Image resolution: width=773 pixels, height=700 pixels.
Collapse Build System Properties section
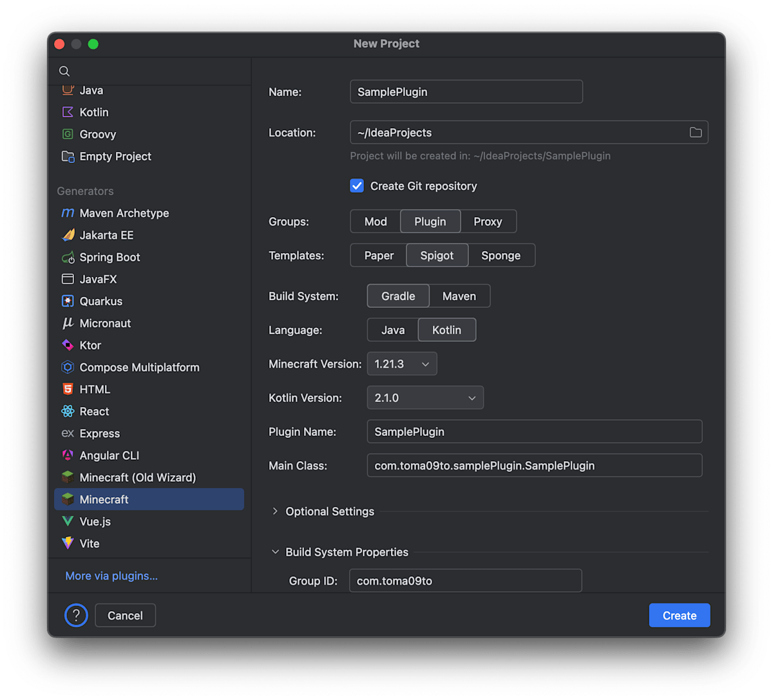(x=275, y=552)
